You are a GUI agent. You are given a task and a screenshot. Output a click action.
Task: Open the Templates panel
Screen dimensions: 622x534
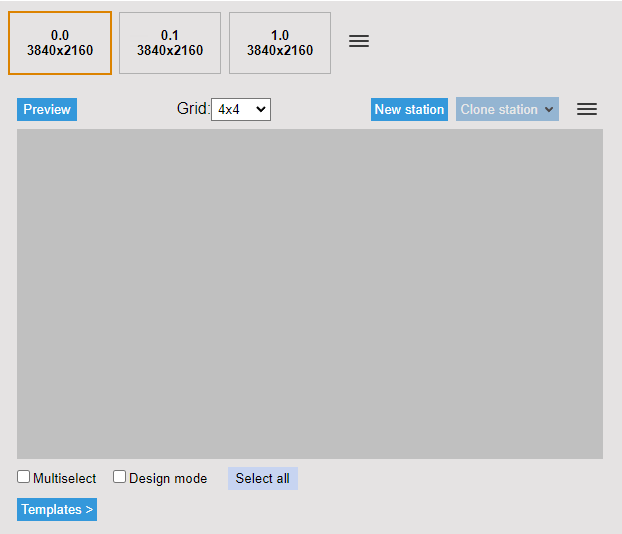(x=57, y=509)
